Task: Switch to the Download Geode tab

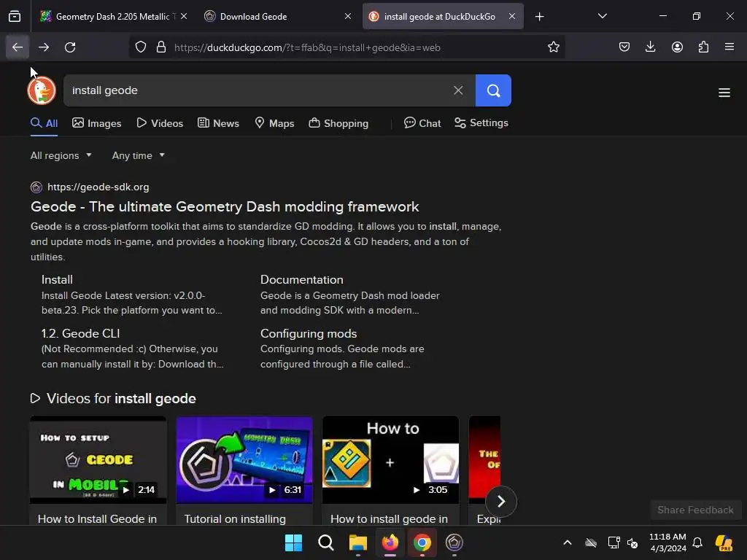Action: (x=278, y=17)
